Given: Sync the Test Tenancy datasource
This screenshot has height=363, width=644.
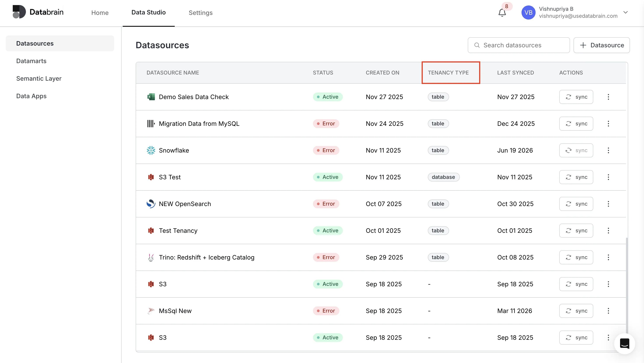Looking at the screenshot, I should coord(576,230).
